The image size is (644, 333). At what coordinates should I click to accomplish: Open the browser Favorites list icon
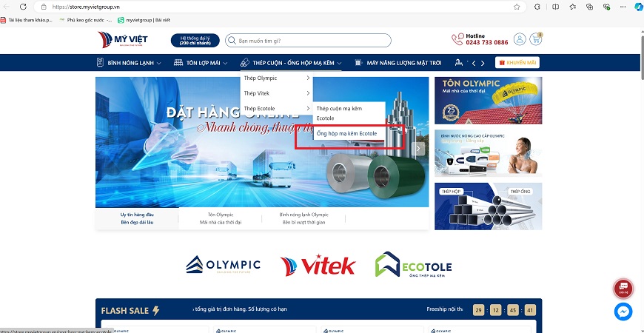point(572,7)
